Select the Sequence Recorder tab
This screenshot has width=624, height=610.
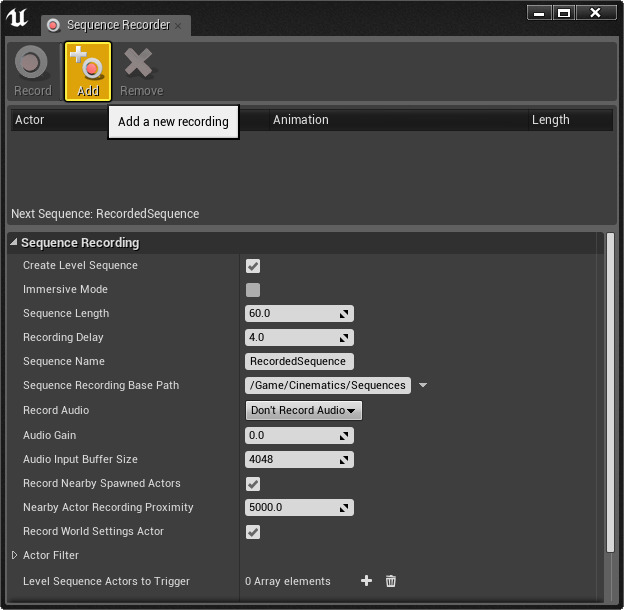point(117,25)
